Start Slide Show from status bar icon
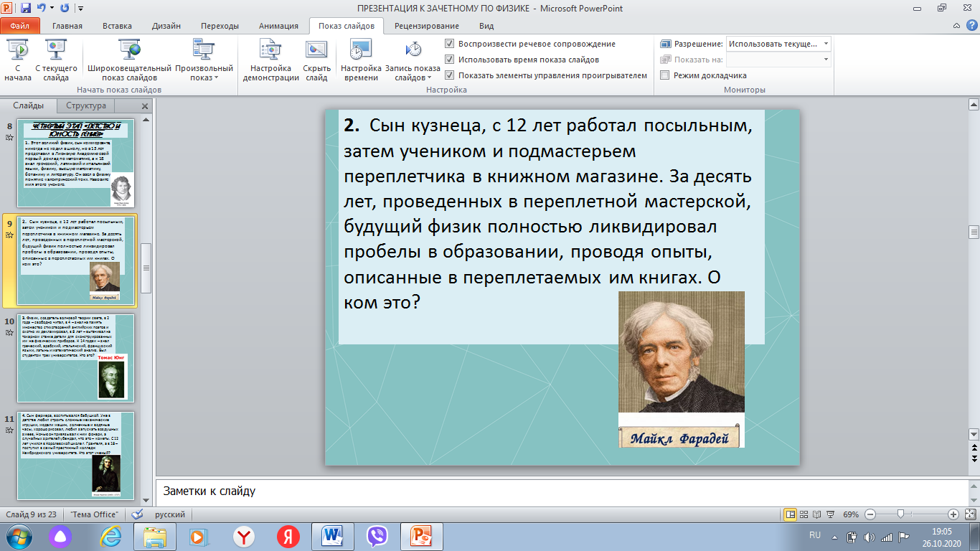The image size is (980, 551). click(x=830, y=514)
